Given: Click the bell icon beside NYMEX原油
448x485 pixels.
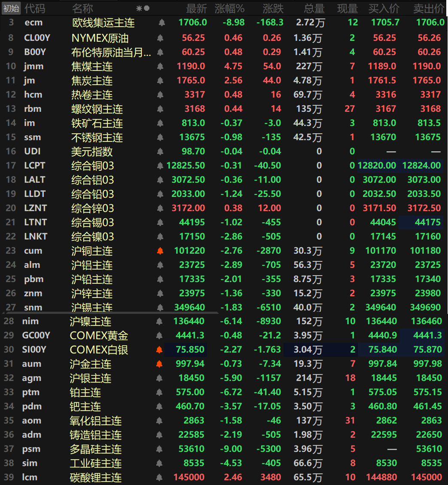Looking at the screenshot, I should (x=161, y=38).
